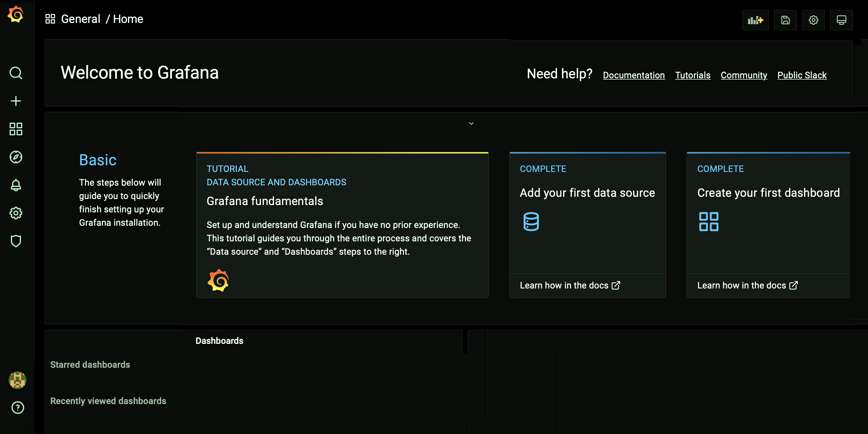Collapse the getting started panel chevron
868x434 pixels.
(471, 124)
